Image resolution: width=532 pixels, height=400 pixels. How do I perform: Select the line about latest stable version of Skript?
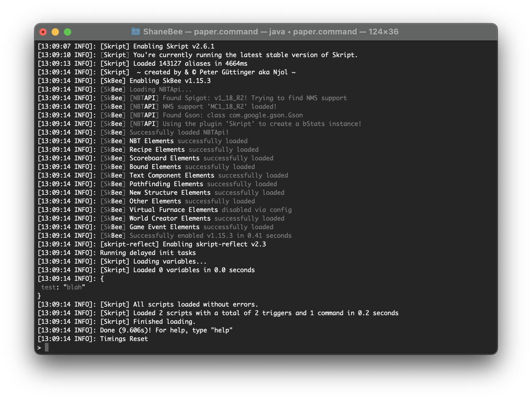pyautogui.click(x=198, y=55)
